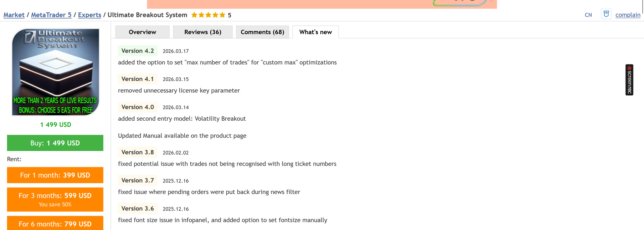
Task: Click the orange banner at the top
Action: pos(322,4)
